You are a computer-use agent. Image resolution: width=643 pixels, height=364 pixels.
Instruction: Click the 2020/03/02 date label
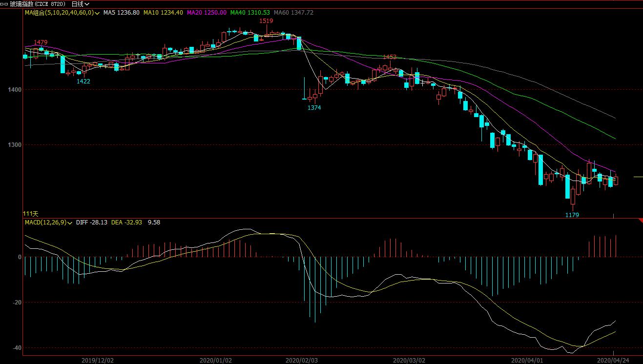[409, 361]
